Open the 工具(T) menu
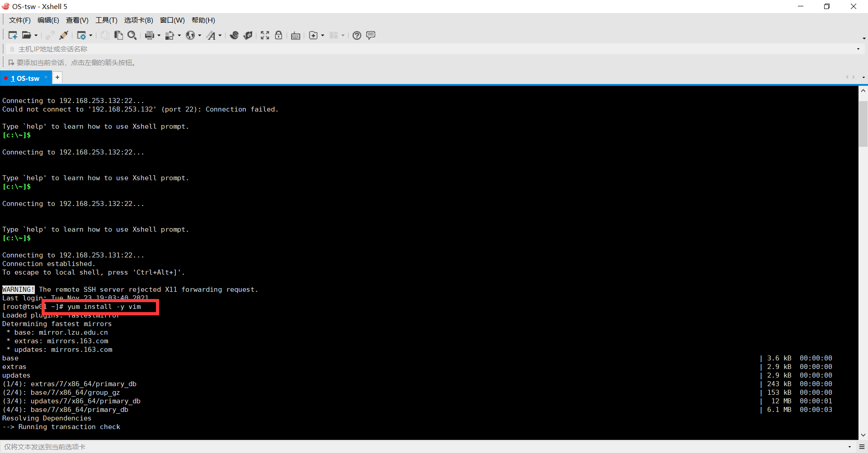 pos(106,20)
